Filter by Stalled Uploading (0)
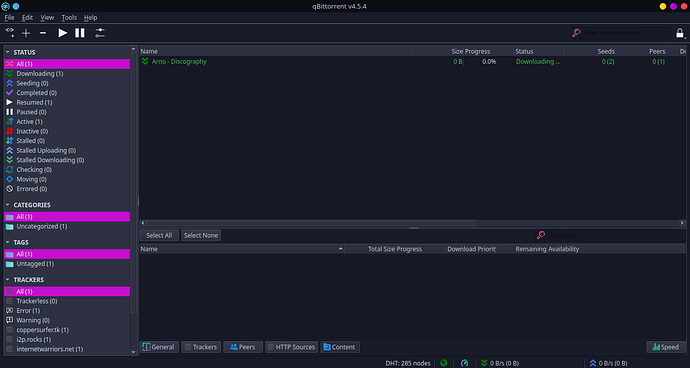Image resolution: width=690 pixels, height=368 pixels. (x=67, y=151)
